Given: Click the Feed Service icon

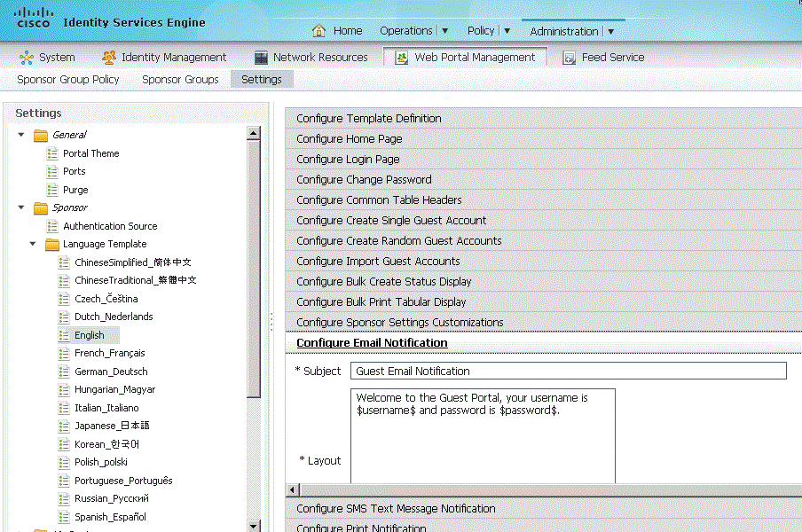Looking at the screenshot, I should click(569, 58).
